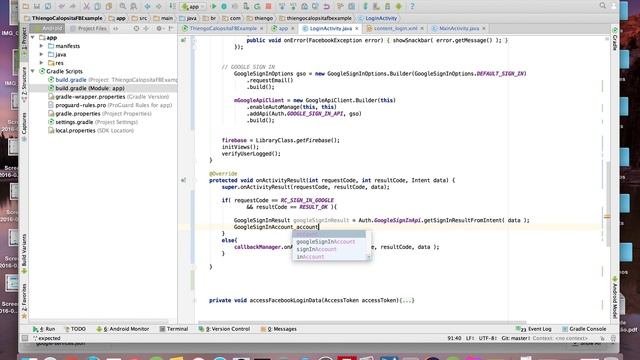Switch to the LoginActivity.java editor tab
The width and height of the screenshot is (640, 360).
click(x=330, y=28)
